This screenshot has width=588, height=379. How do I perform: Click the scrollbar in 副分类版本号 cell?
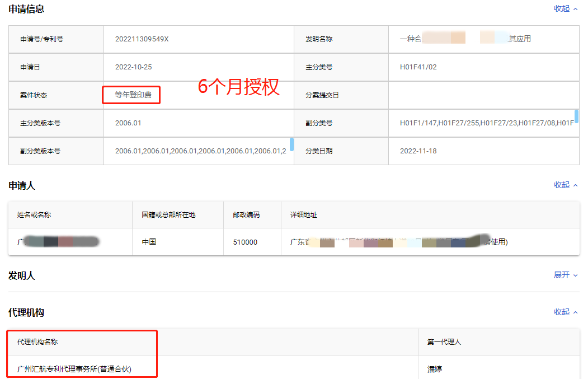[291, 144]
